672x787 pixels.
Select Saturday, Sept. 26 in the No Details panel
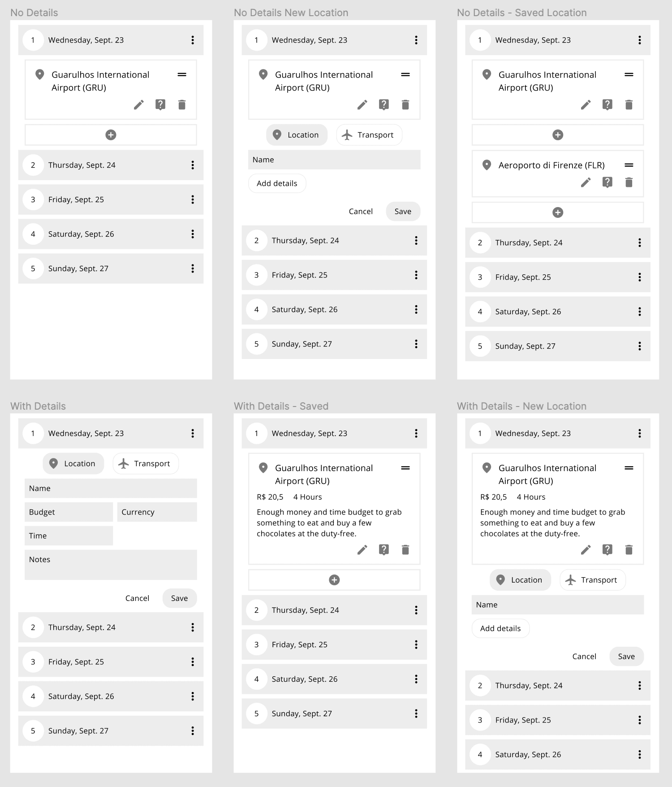pos(111,234)
